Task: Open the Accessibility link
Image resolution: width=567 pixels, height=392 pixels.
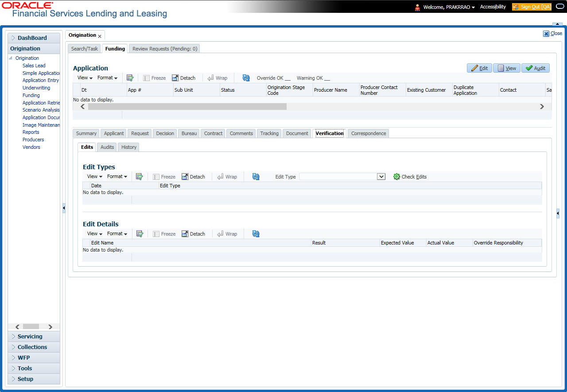Action: [493, 7]
